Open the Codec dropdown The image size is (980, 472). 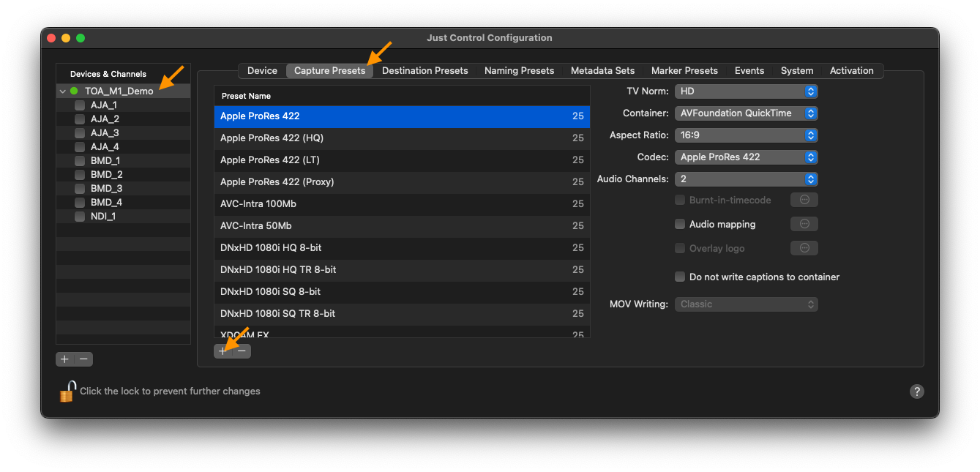coord(746,157)
